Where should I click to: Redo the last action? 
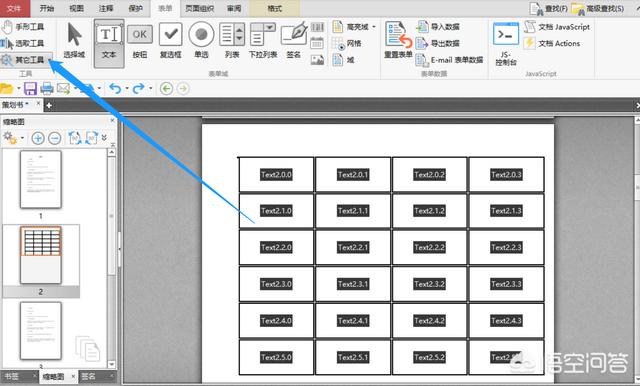click(139, 88)
